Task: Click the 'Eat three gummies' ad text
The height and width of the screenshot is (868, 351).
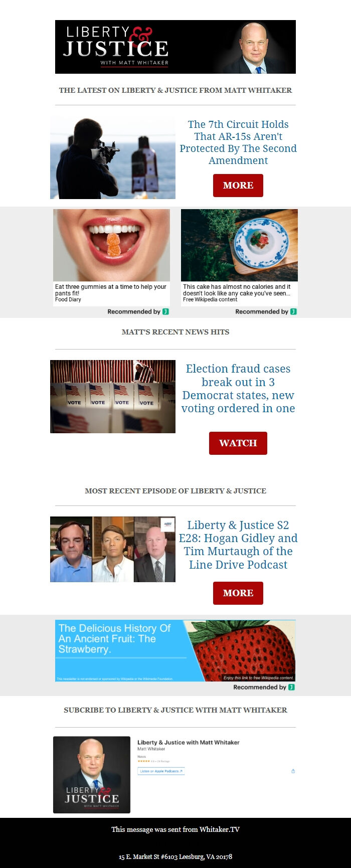Action: [111, 290]
